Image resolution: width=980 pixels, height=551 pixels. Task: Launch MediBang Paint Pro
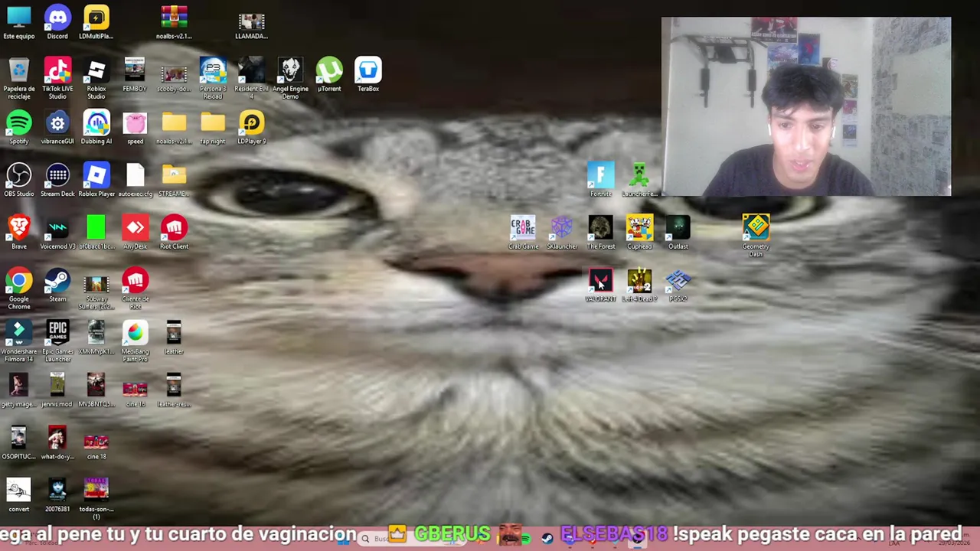coord(135,341)
